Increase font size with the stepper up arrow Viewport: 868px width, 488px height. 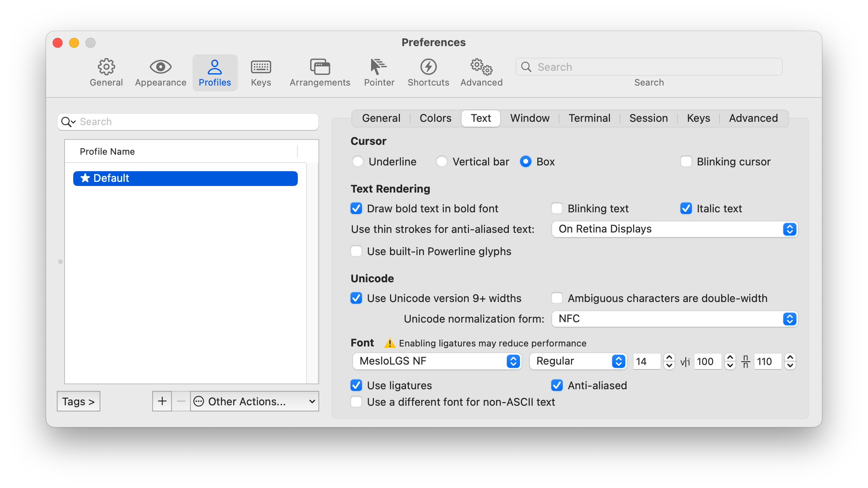coord(669,358)
